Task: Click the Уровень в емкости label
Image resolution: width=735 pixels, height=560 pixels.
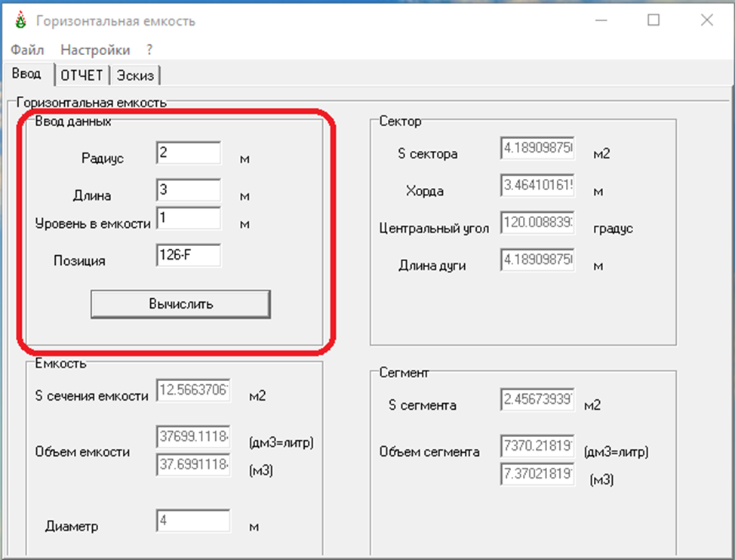Action: point(93,223)
